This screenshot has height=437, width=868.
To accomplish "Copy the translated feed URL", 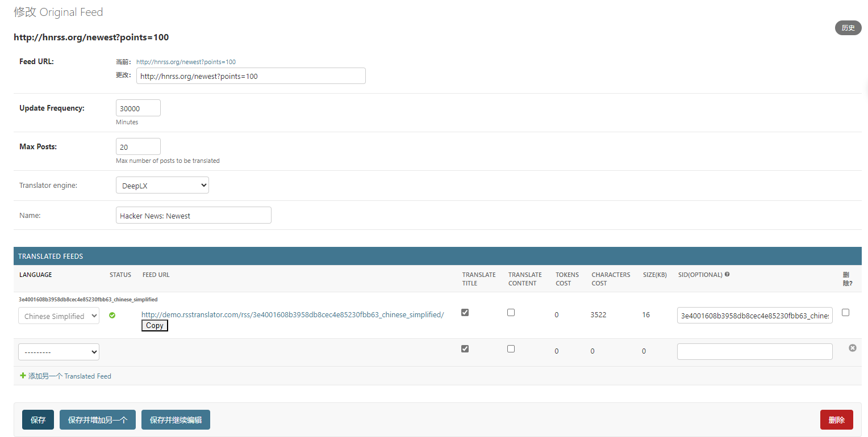I will [155, 326].
